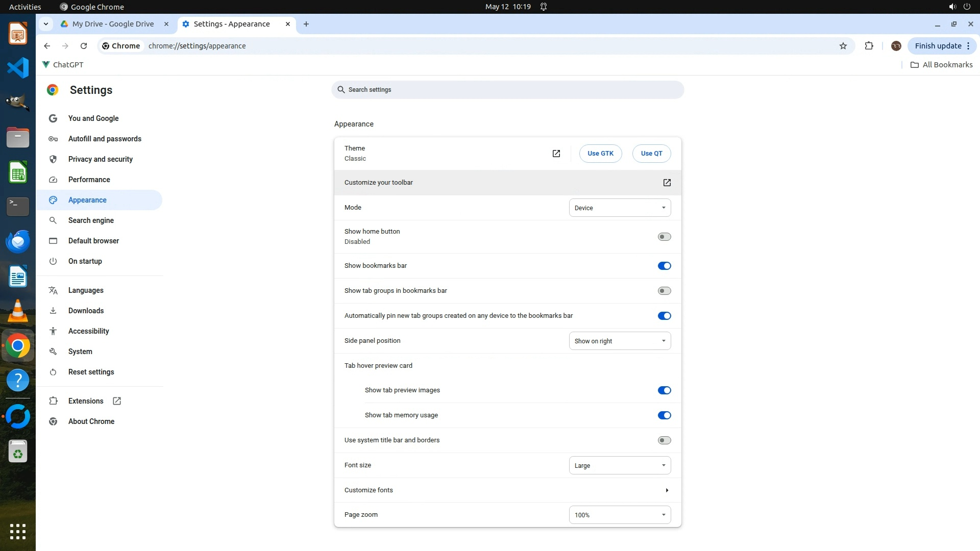The height and width of the screenshot is (551, 980).
Task: Open the Extensions puzzle icon in toolbar
Action: pos(869,46)
